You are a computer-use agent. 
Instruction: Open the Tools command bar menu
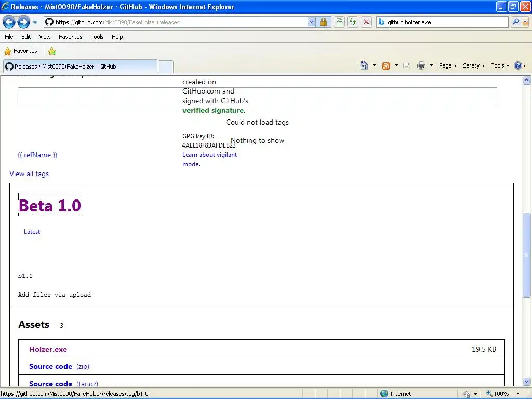click(x=500, y=65)
